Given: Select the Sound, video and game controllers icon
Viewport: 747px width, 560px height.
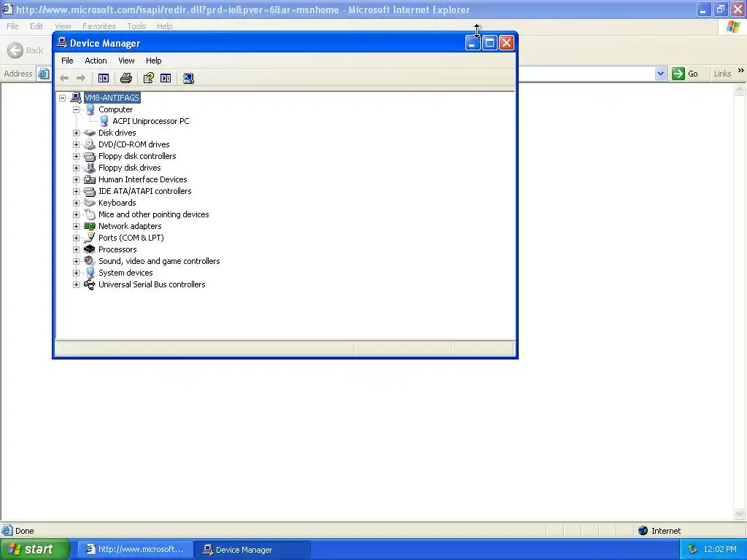Looking at the screenshot, I should click(90, 261).
